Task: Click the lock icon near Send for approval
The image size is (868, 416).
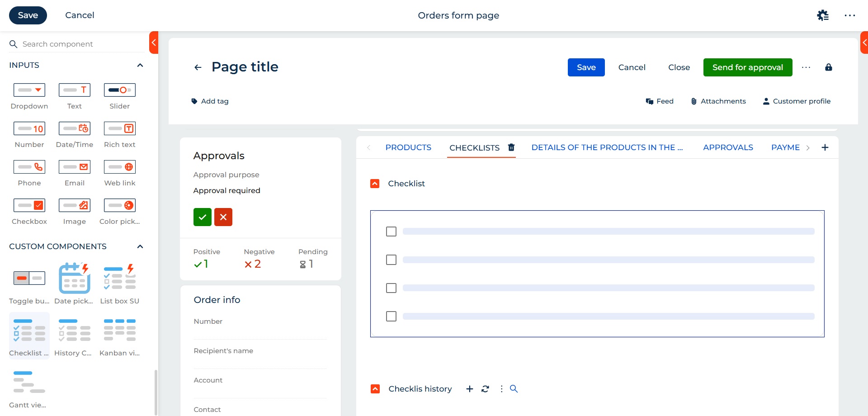Action: pos(828,67)
